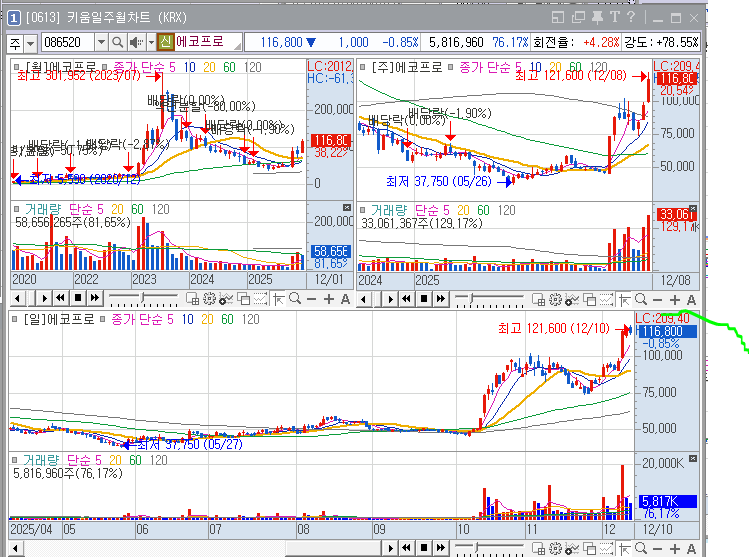The width and height of the screenshot is (749, 557).
Task: Toggle the square before [주]에코프로 label
Action: pyautogui.click(x=363, y=67)
